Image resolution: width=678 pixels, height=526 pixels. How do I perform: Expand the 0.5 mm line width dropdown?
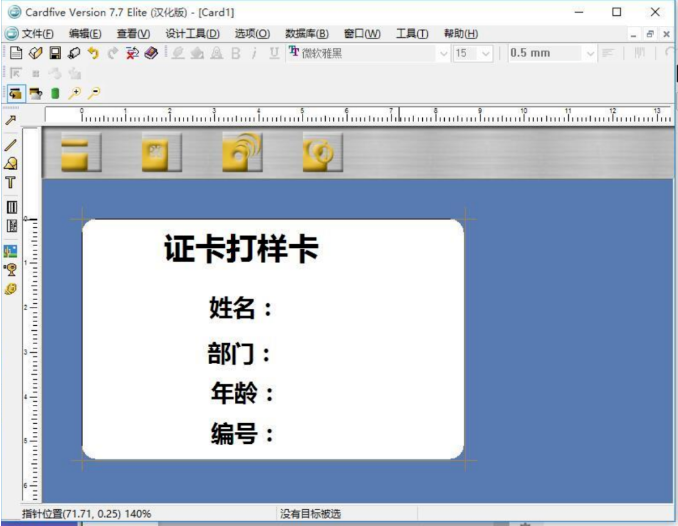pos(589,53)
